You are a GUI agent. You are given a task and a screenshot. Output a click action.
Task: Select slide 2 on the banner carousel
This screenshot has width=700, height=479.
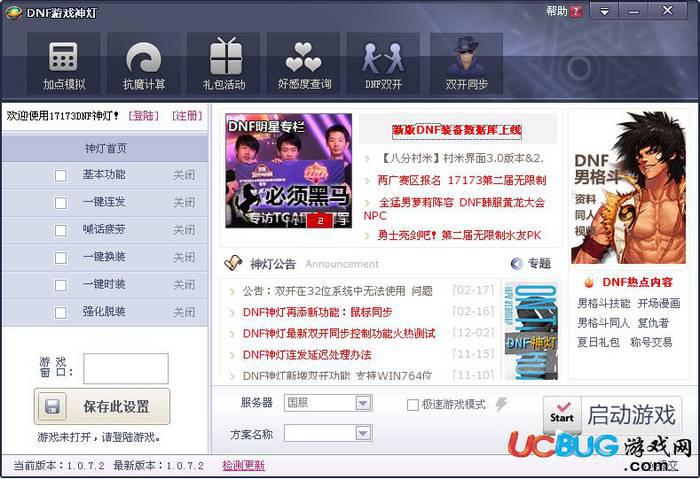click(320, 221)
